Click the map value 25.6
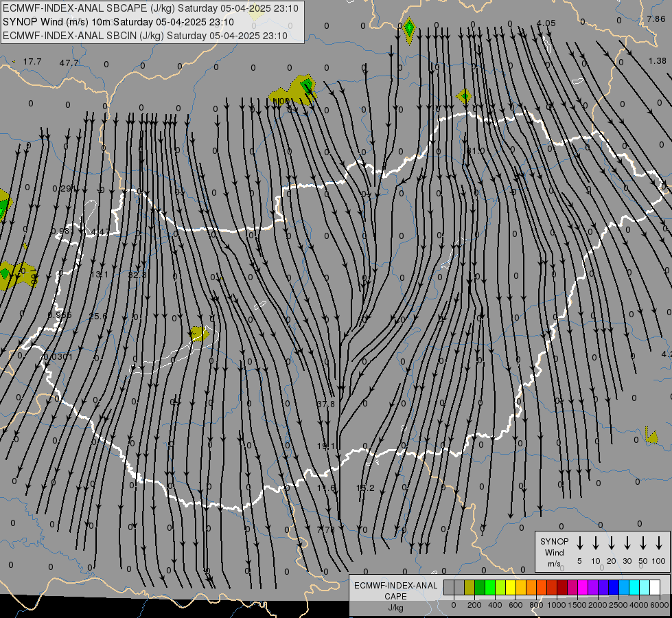Image resolution: width=672 pixels, height=618 pixels. (x=98, y=316)
